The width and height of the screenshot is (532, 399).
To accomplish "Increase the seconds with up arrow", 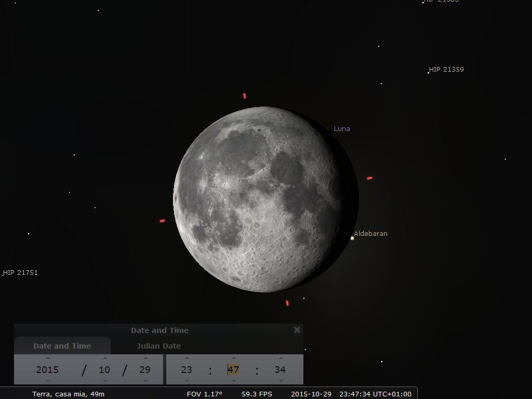I will [281, 358].
